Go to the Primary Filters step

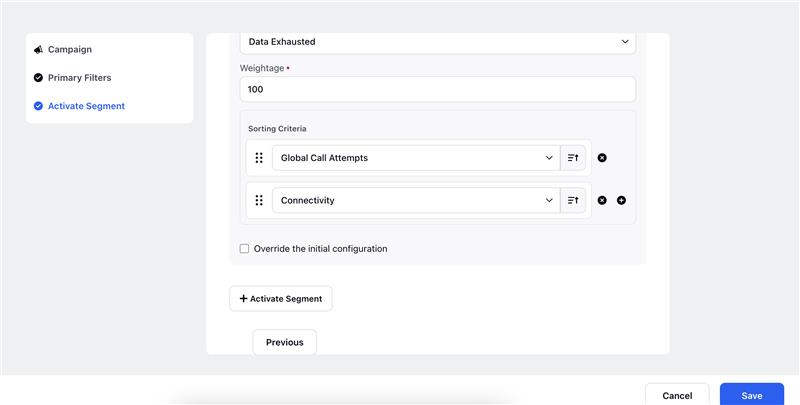pyautogui.click(x=80, y=78)
